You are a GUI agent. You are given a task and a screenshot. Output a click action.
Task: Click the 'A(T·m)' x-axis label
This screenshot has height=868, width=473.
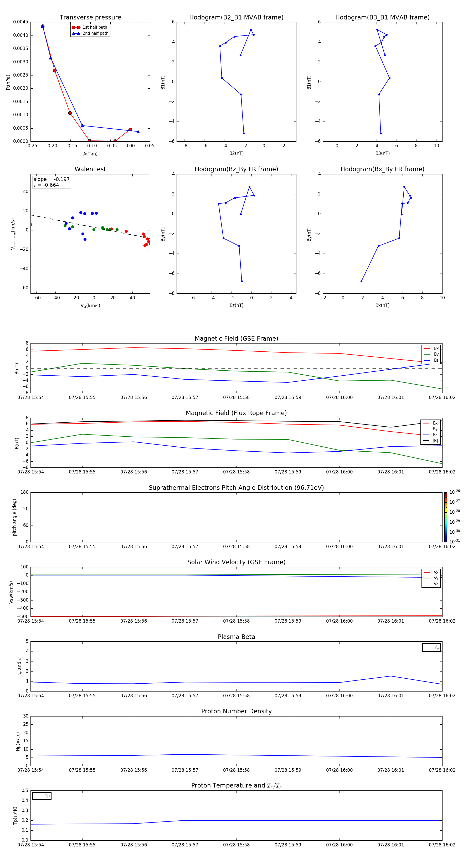(x=90, y=154)
